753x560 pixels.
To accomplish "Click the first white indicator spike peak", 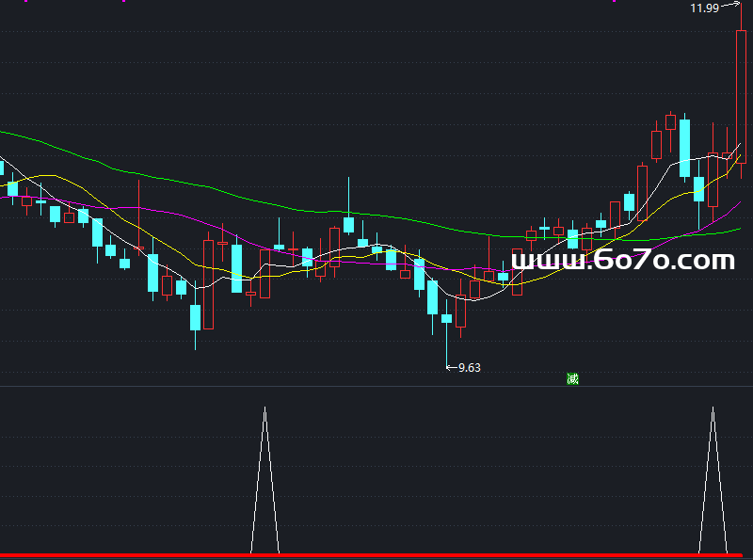I will coord(264,408).
